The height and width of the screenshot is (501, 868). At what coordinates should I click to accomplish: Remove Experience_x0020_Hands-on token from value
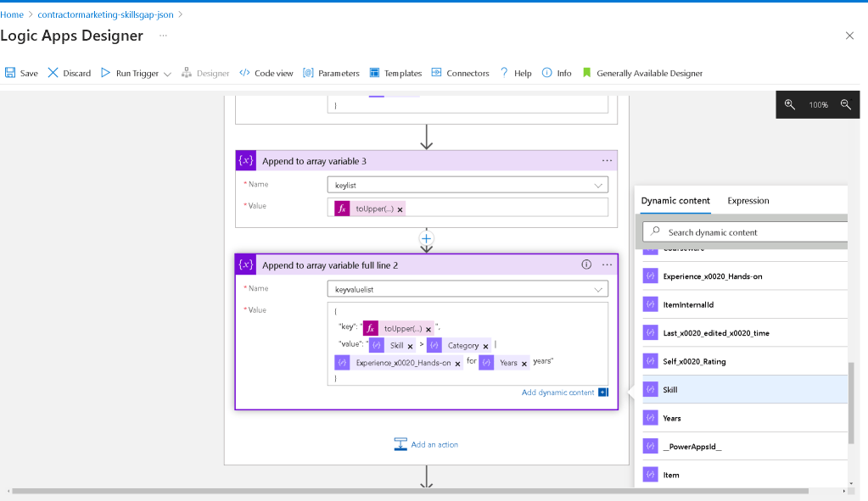458,364
